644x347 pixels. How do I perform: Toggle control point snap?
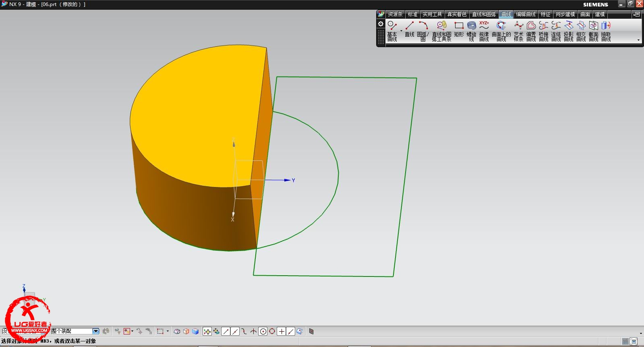[x=244, y=331]
